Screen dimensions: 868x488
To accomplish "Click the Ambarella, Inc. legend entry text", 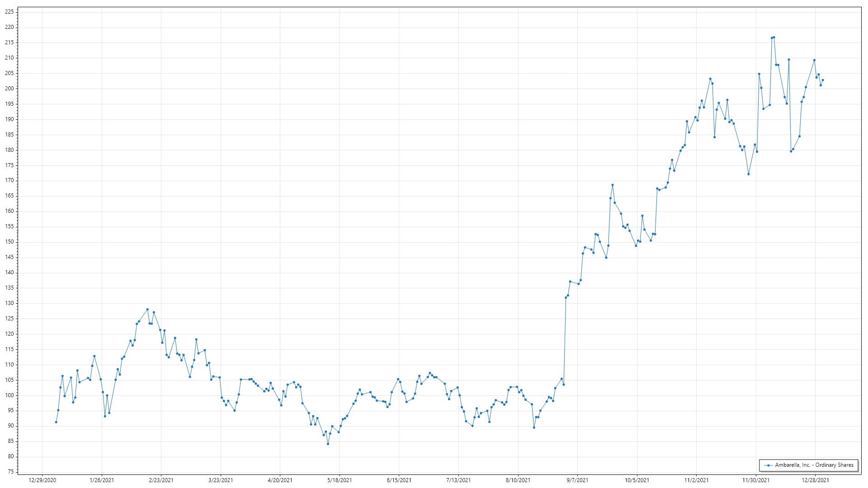I will pos(814,465).
